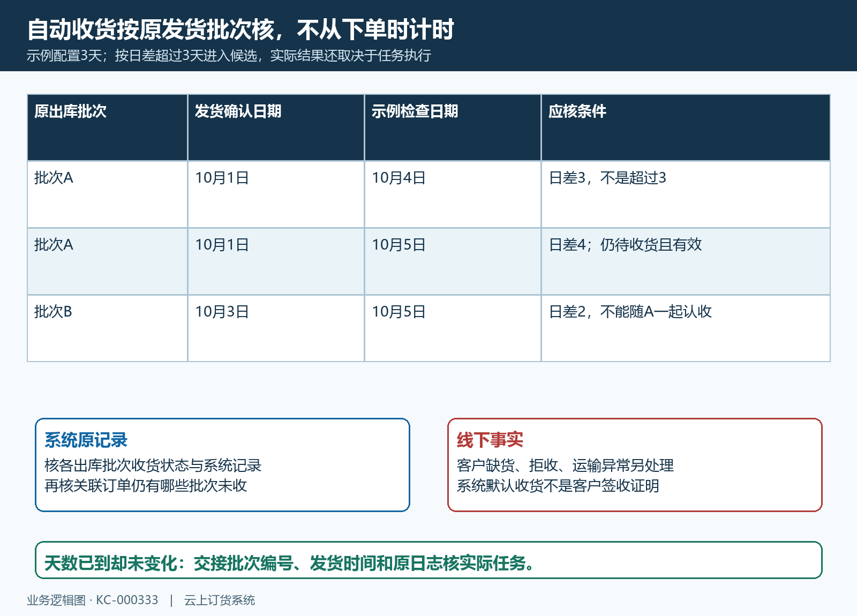Click the cell 日差4；仍待收货且有效
The height and width of the screenshot is (616, 857).
[x=686, y=261]
